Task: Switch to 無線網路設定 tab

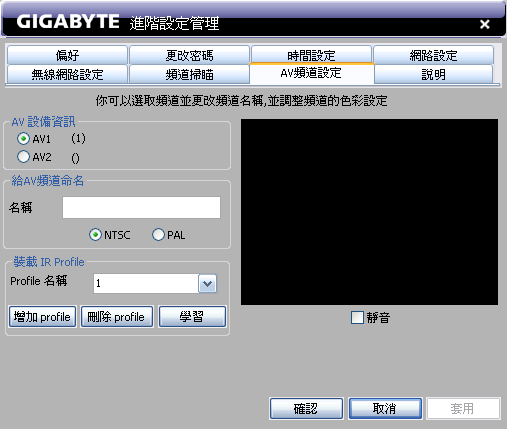Action: click(67, 74)
